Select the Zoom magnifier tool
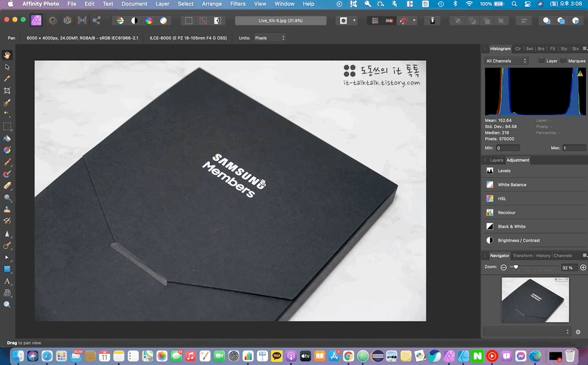 point(7,305)
